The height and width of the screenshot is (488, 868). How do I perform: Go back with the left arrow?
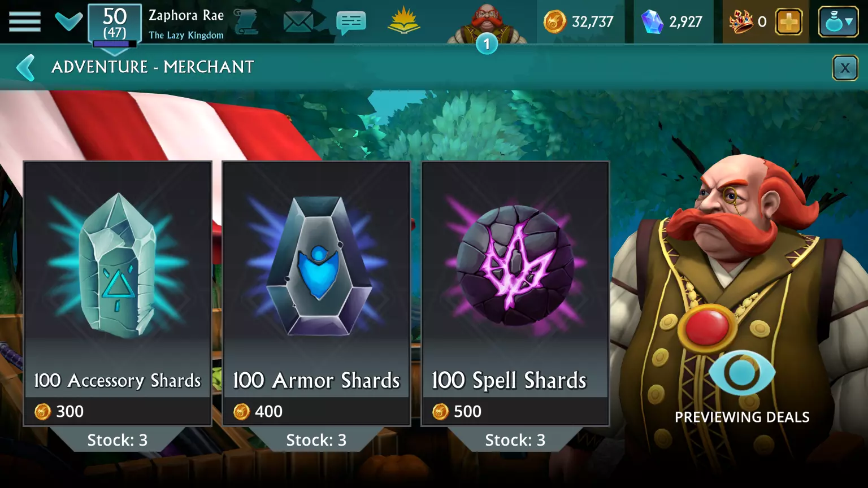[26, 68]
